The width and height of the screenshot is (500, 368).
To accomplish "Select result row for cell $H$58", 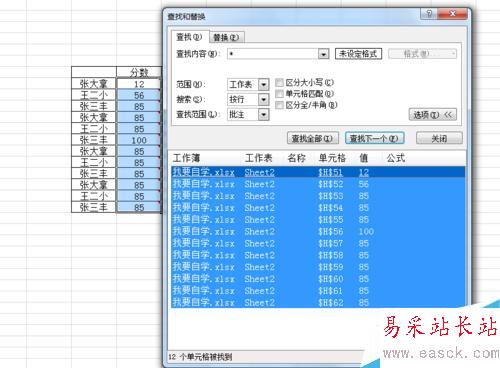I will point(318,255).
